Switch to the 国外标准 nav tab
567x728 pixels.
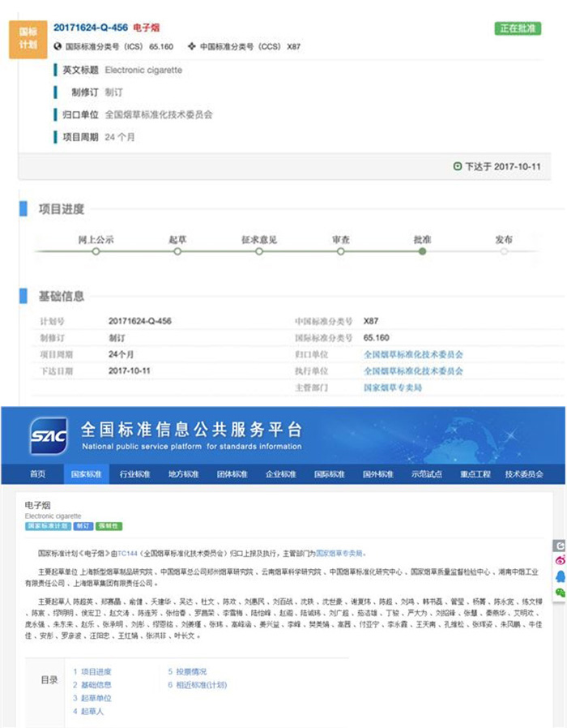pyautogui.click(x=378, y=474)
